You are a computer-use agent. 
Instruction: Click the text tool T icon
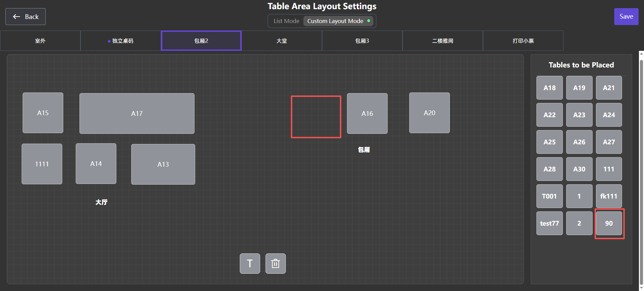click(x=250, y=264)
